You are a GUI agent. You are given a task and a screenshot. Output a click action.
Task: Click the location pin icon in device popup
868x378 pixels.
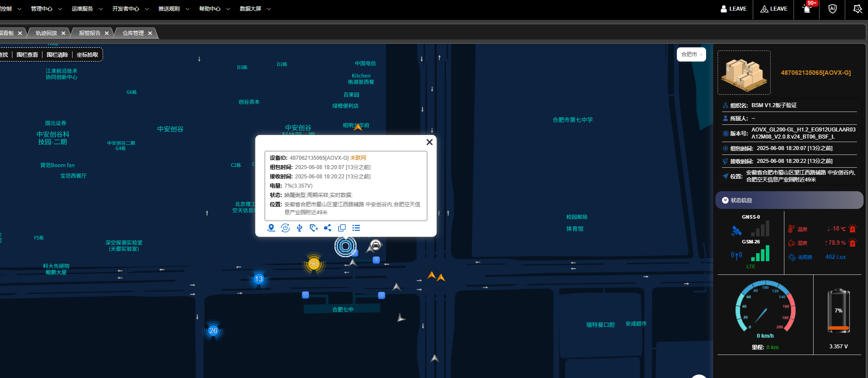(x=271, y=228)
